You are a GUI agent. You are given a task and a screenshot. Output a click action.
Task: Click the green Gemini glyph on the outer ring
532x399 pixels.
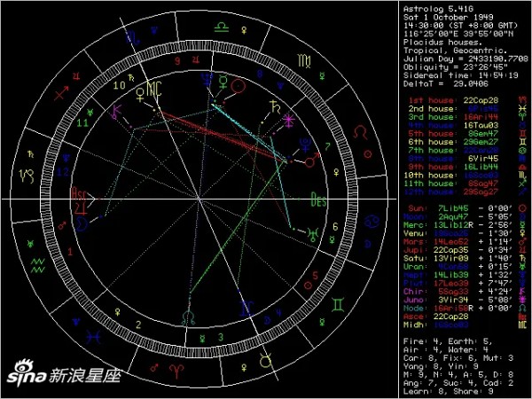[x=338, y=304]
